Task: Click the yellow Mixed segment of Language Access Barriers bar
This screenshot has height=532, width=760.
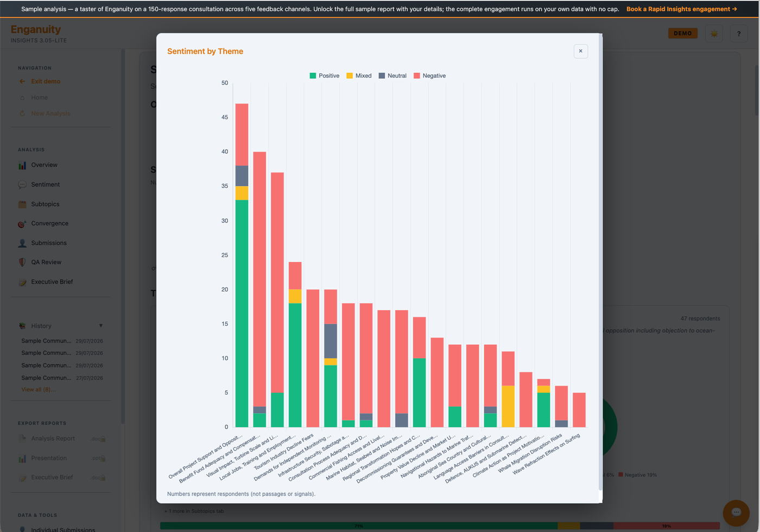Action: pos(508,406)
